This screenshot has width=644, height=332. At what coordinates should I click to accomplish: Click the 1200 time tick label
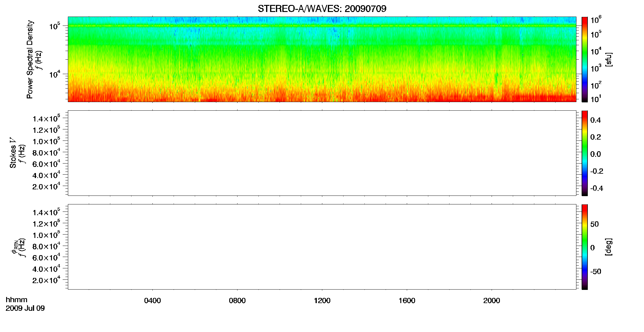click(322, 301)
